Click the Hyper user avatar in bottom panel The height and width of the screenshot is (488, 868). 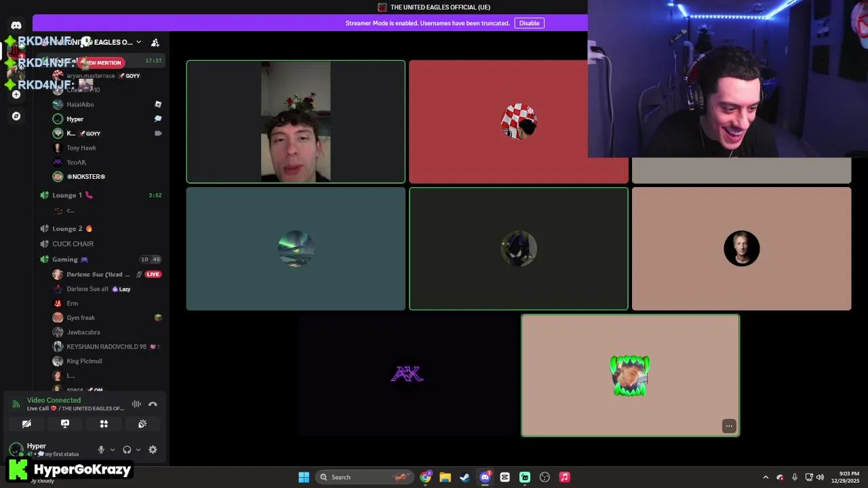coord(16,449)
